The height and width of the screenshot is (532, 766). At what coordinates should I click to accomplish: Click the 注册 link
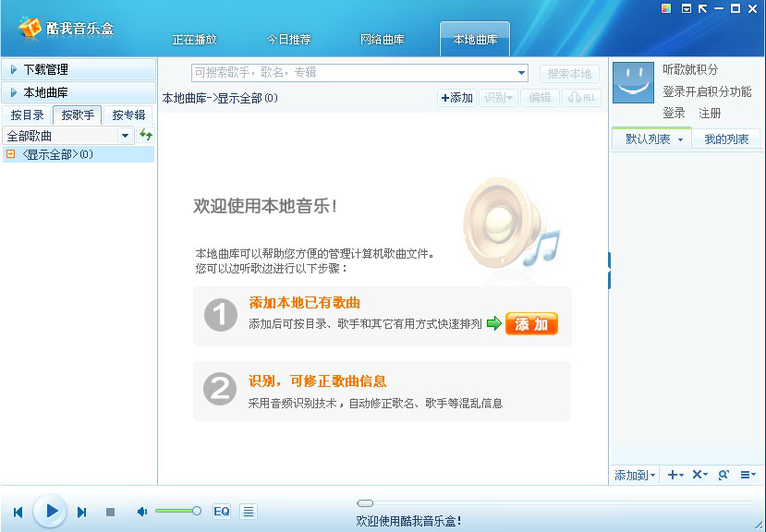710,114
